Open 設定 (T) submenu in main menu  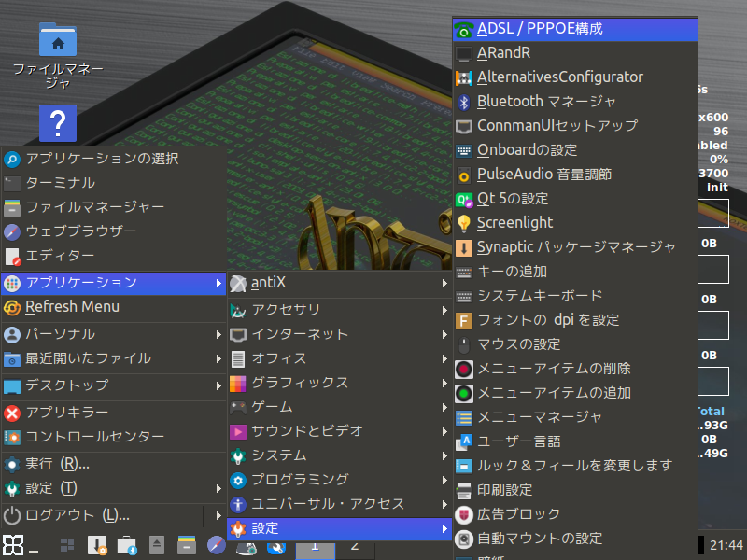point(114,488)
